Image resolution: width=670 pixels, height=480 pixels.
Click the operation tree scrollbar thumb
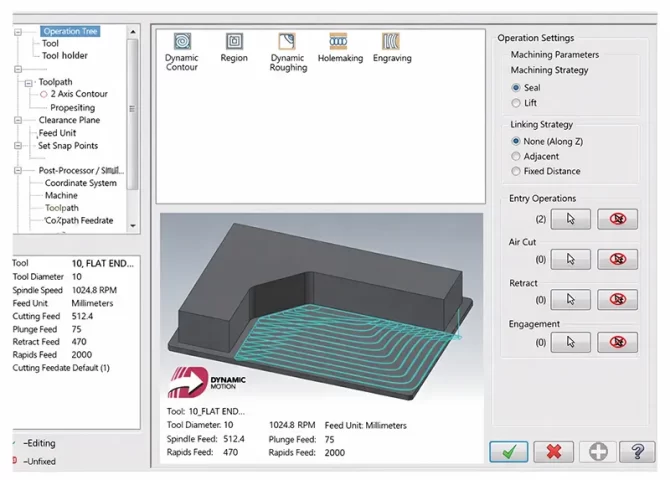133,114
